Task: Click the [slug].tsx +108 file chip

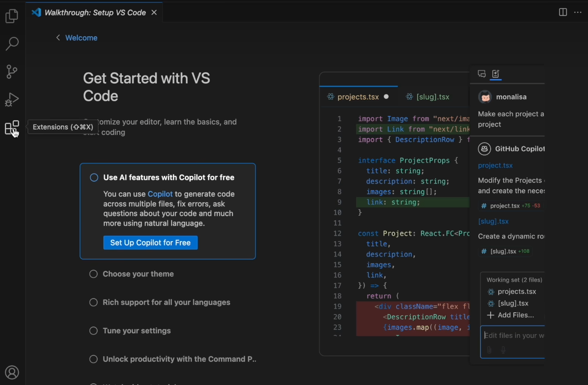Action: pos(506,251)
